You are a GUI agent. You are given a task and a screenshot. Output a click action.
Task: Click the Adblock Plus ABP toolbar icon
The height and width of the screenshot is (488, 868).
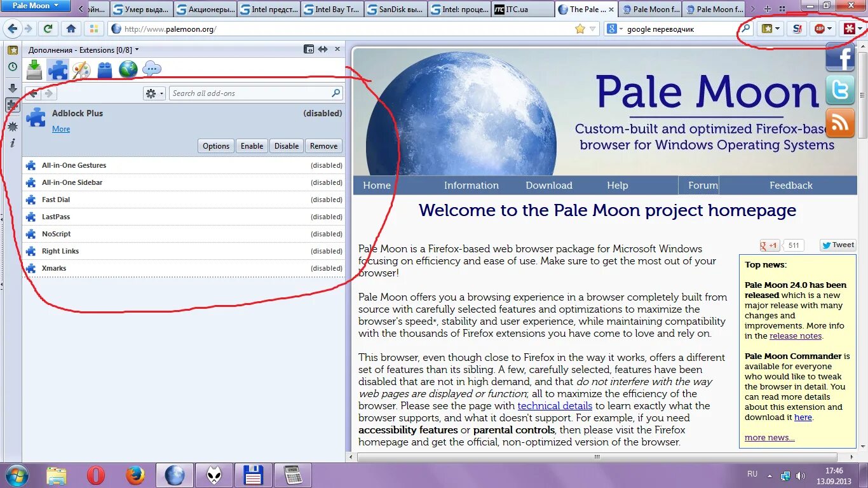[820, 29]
